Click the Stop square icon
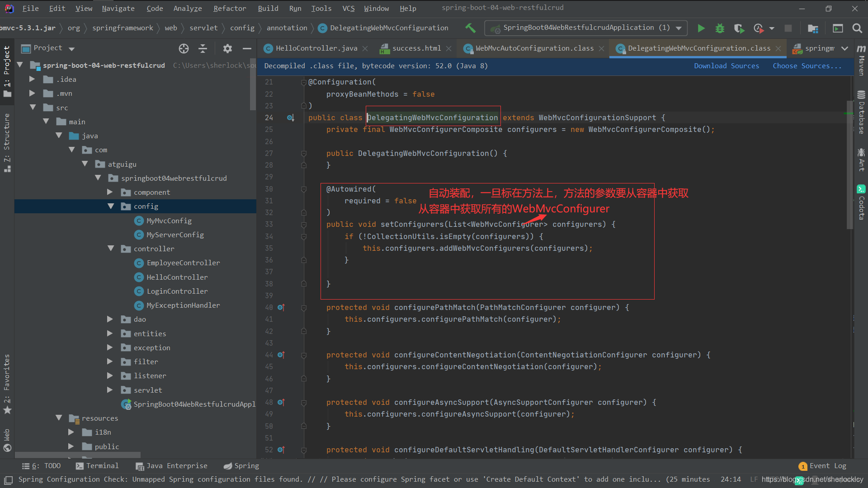Image resolution: width=868 pixels, height=488 pixels. tap(788, 28)
